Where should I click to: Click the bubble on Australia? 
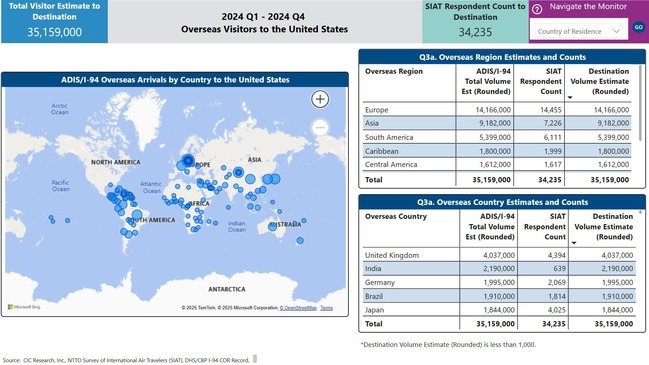coord(272,226)
